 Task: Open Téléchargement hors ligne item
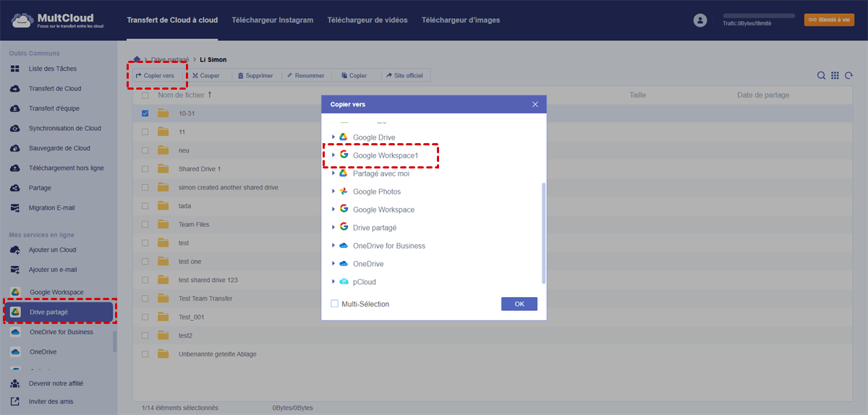(66, 168)
